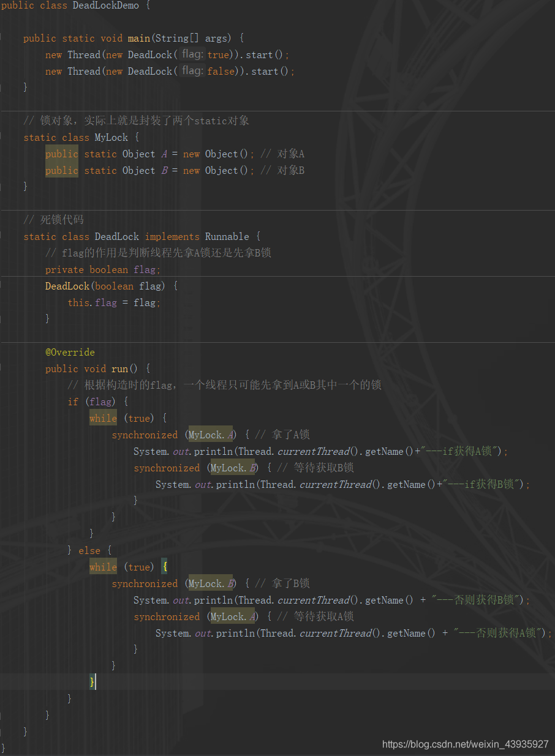This screenshot has width=555, height=756.
Task: Fold the run() method in gutter
Action: coord(2,369)
